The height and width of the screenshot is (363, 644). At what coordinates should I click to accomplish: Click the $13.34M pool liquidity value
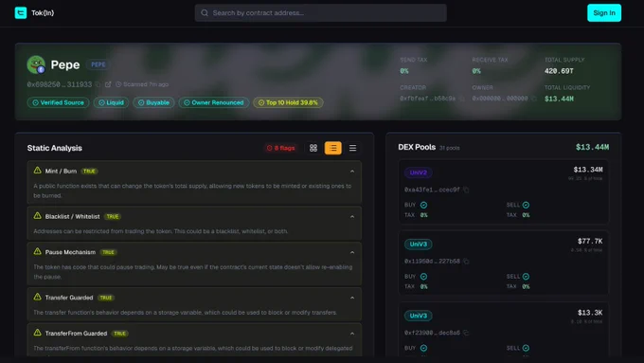click(x=588, y=170)
